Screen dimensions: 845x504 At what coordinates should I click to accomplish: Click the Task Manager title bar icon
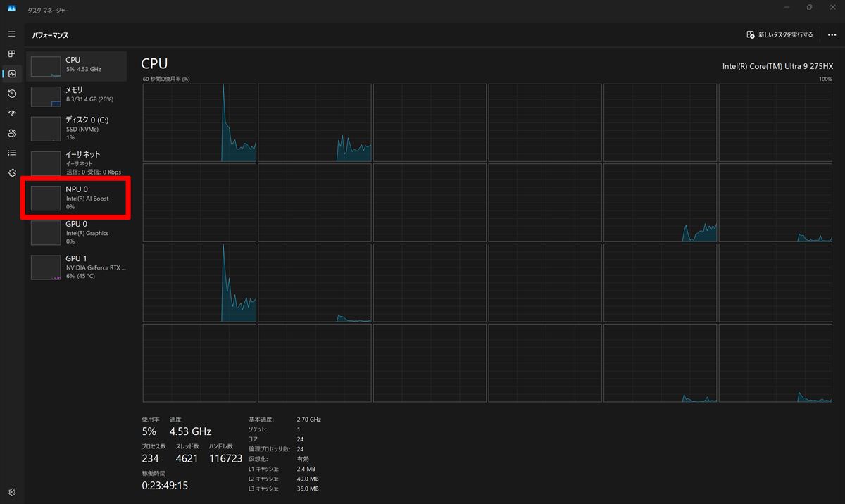[x=12, y=11]
